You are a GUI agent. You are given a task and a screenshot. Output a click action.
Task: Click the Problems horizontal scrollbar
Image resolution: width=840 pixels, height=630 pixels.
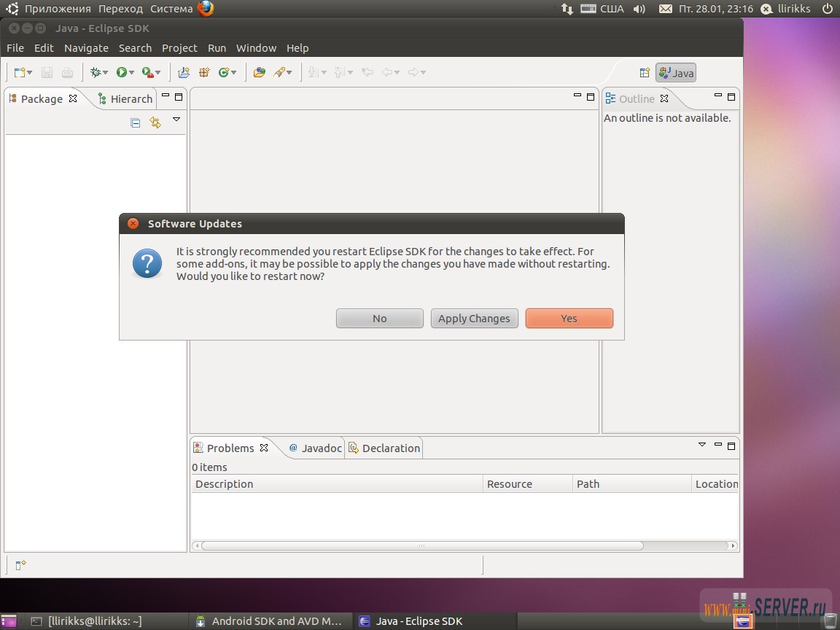pyautogui.click(x=422, y=546)
